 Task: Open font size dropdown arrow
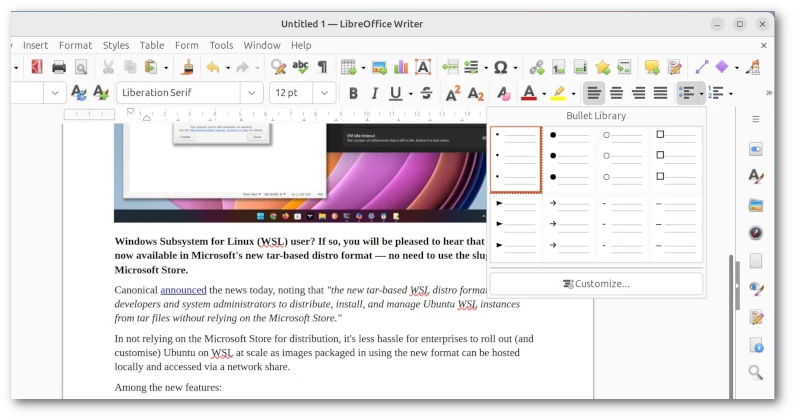click(324, 93)
